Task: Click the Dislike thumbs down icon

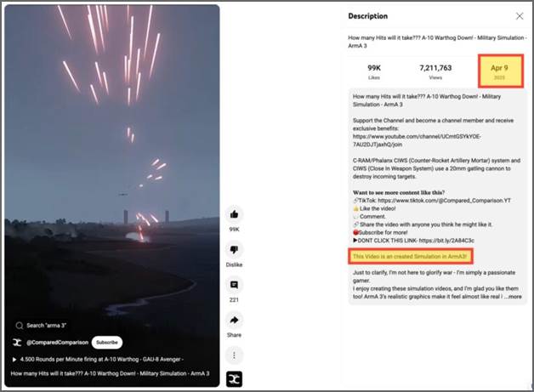Action: (234, 250)
